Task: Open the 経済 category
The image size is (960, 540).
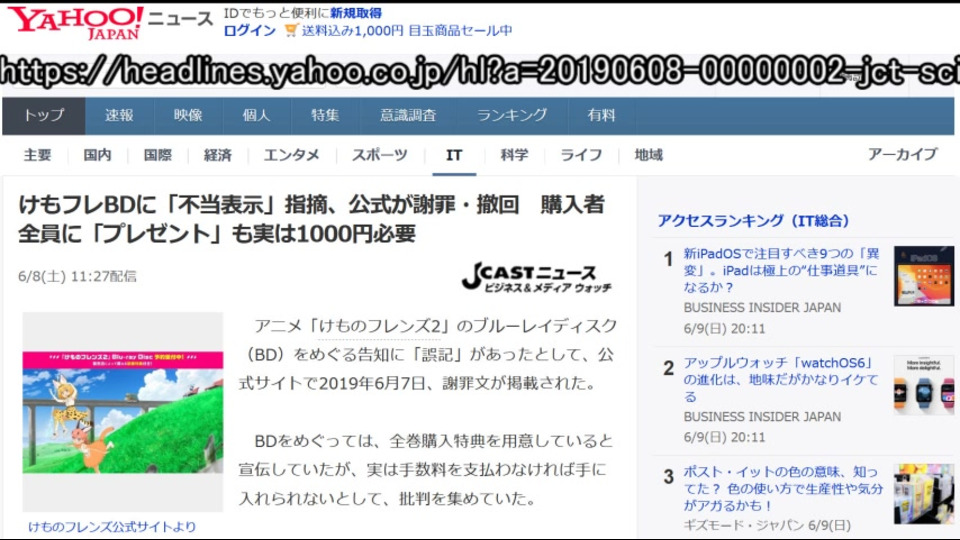Action: [217, 156]
